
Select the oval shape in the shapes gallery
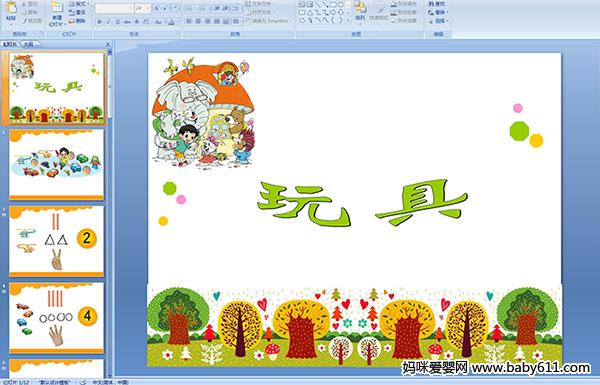[341, 5]
